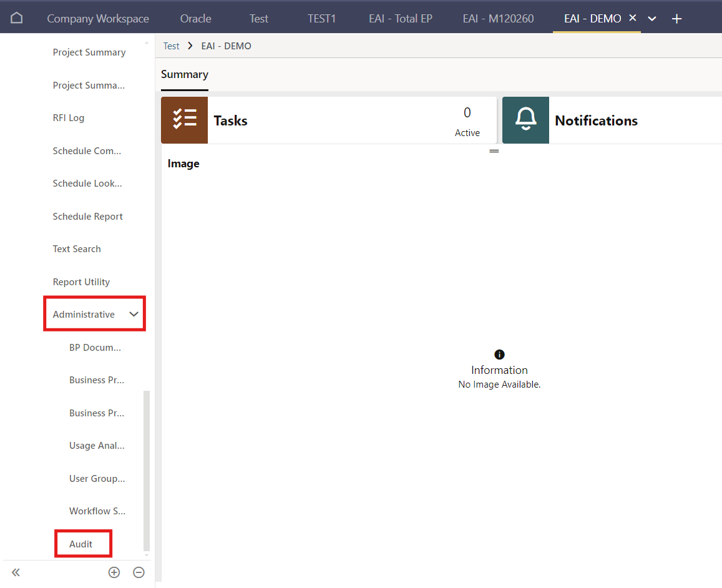Open the tab list dropdown chevron

[x=652, y=19]
